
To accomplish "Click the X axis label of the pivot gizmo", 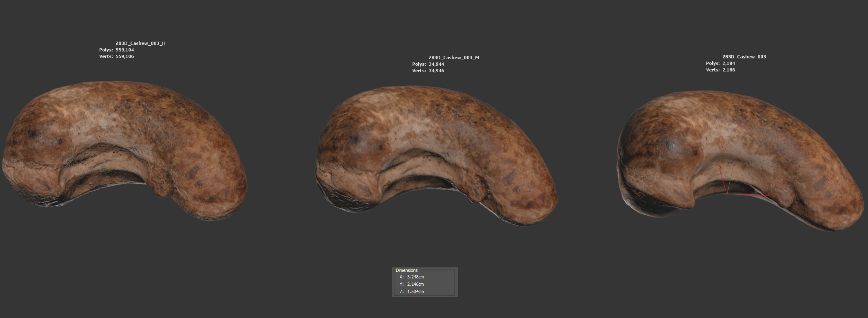I will pos(768,194).
